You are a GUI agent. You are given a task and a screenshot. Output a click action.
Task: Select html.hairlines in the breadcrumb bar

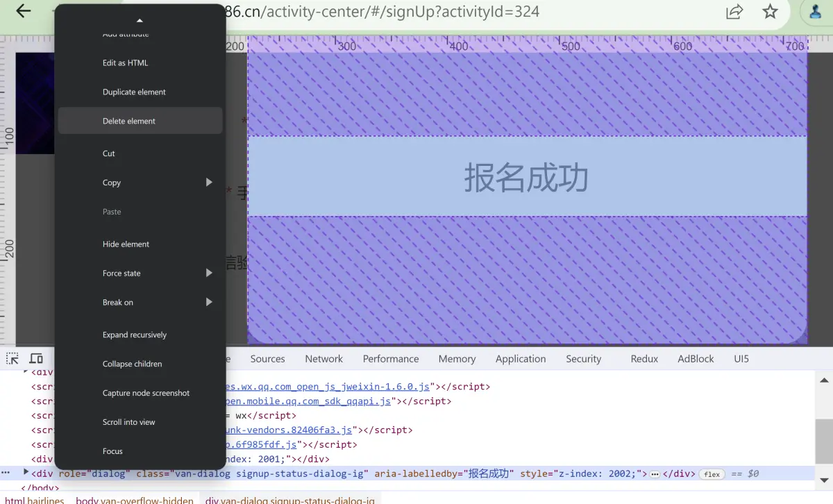point(34,501)
